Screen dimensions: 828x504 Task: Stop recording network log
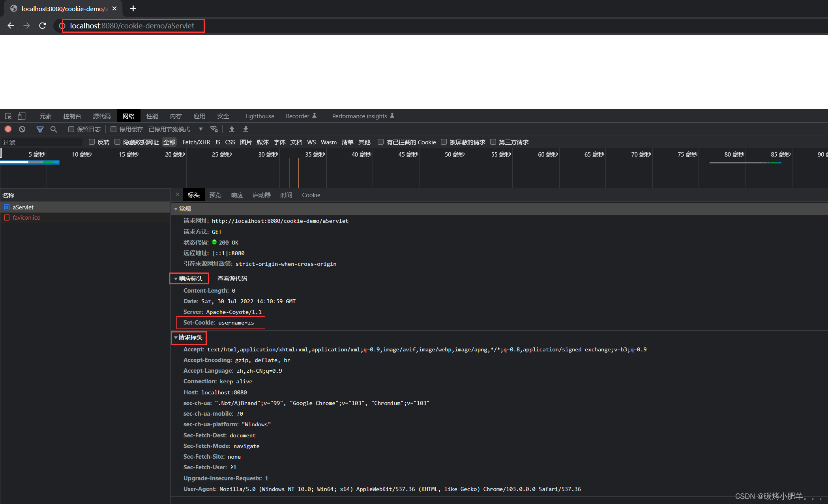click(8, 129)
